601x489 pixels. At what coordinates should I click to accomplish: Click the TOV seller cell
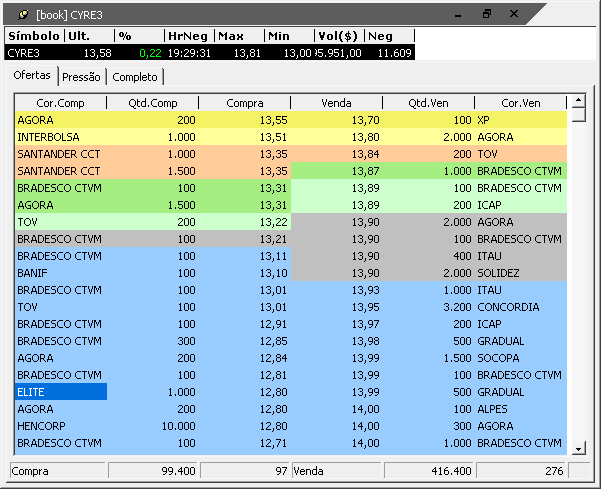[x=521, y=154]
